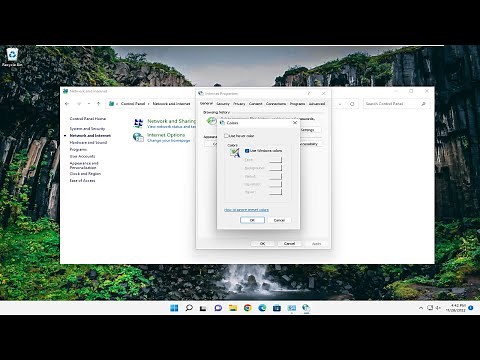Open Recycle Bin on desktop
480x360 pixels.
coord(12,57)
